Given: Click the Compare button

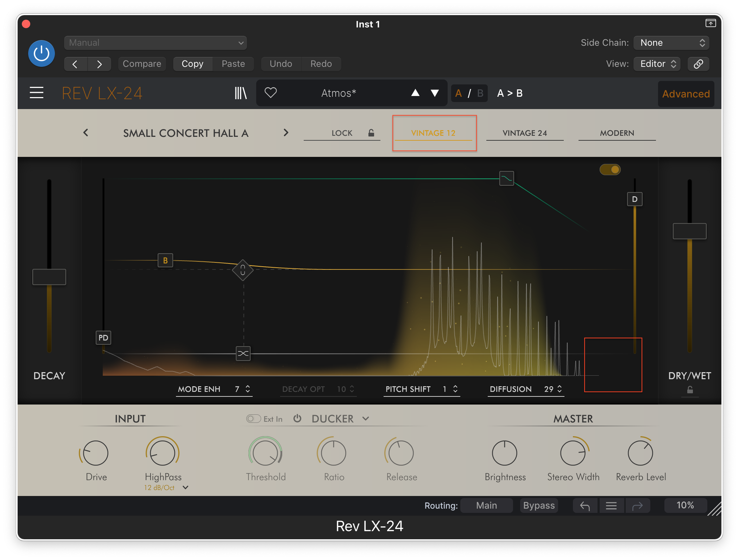Looking at the screenshot, I should pos(142,64).
